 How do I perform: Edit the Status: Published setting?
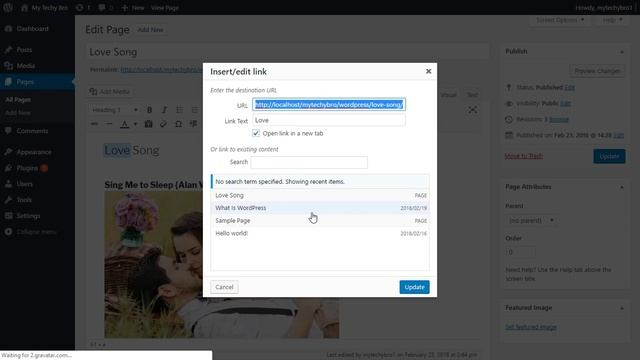click(569, 87)
